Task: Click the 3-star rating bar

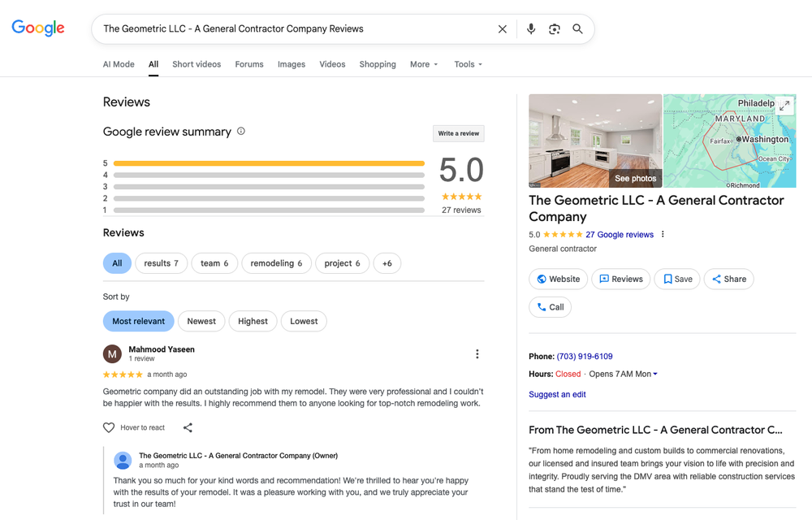Action: 269,186
